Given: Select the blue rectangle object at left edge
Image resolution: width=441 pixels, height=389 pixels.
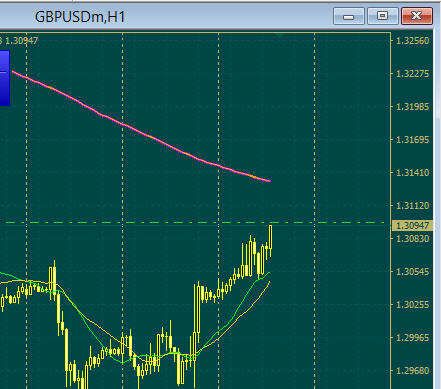Looking at the screenshot, I should coord(5,78).
